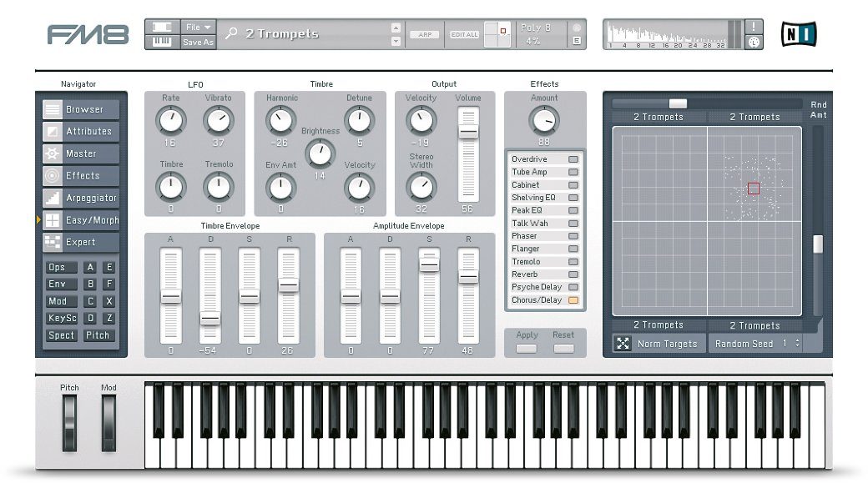
Task: Click the Rnd Amt vertical slider handle
Action: (817, 244)
